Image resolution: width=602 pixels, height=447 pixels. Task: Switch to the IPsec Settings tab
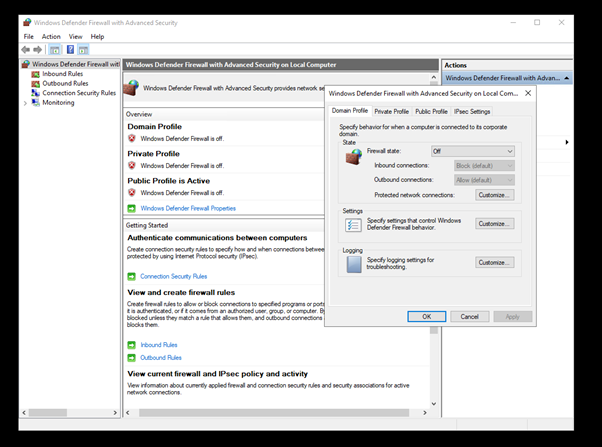pyautogui.click(x=472, y=111)
